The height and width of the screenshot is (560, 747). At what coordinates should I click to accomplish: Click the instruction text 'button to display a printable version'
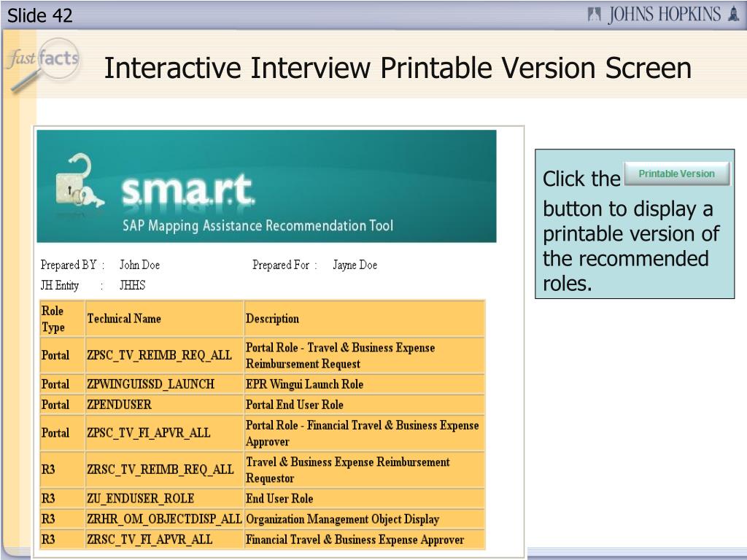(x=631, y=222)
